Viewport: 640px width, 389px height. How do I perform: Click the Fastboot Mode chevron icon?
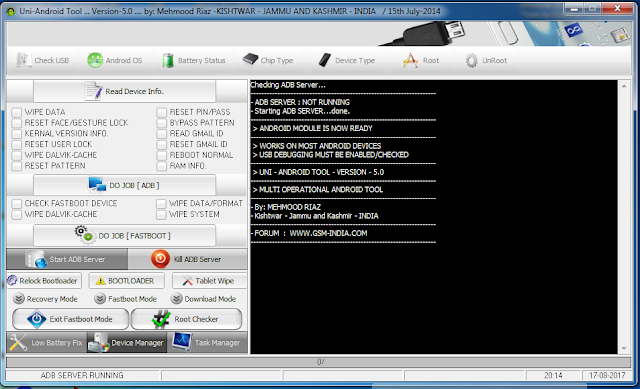(100, 298)
